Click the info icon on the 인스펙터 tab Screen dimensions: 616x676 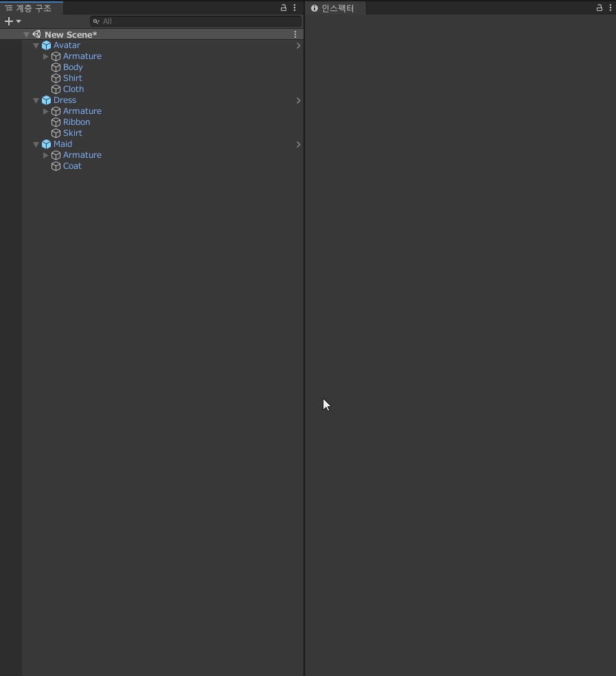[x=315, y=8]
